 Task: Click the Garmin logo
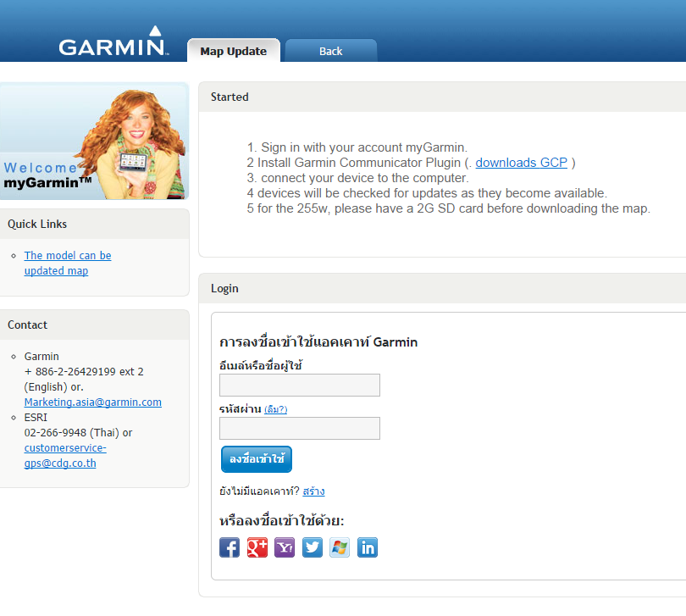click(x=113, y=42)
